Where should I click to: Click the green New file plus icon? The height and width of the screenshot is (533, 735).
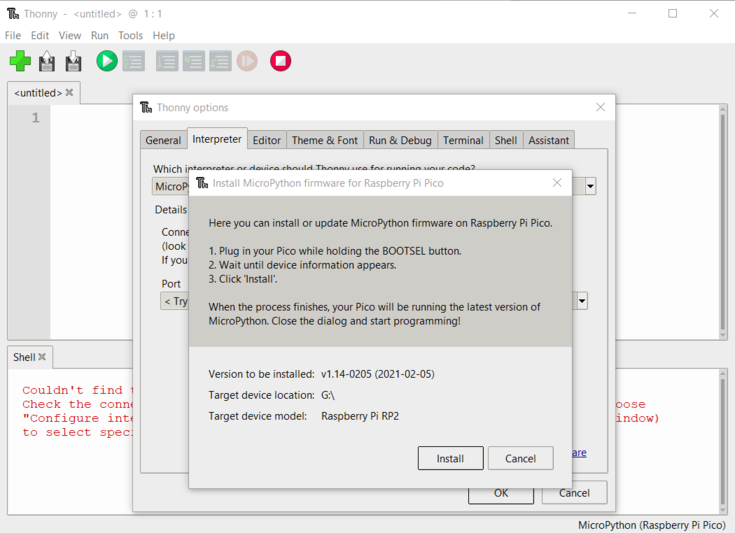pyautogui.click(x=20, y=61)
